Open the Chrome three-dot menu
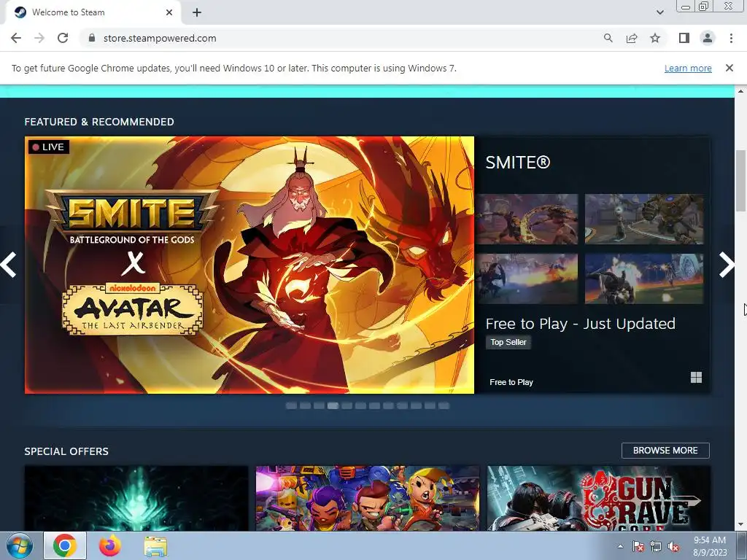This screenshot has height=560, width=747. tap(731, 38)
